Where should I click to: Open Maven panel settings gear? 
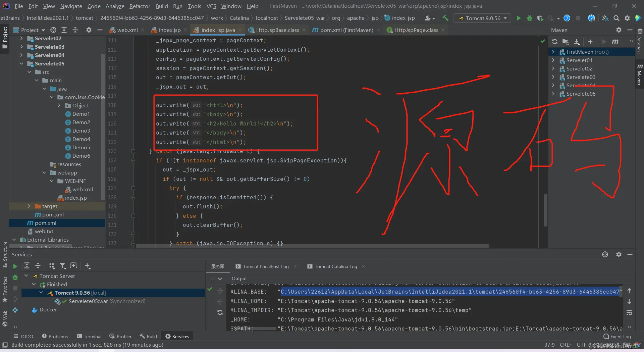(x=619, y=30)
